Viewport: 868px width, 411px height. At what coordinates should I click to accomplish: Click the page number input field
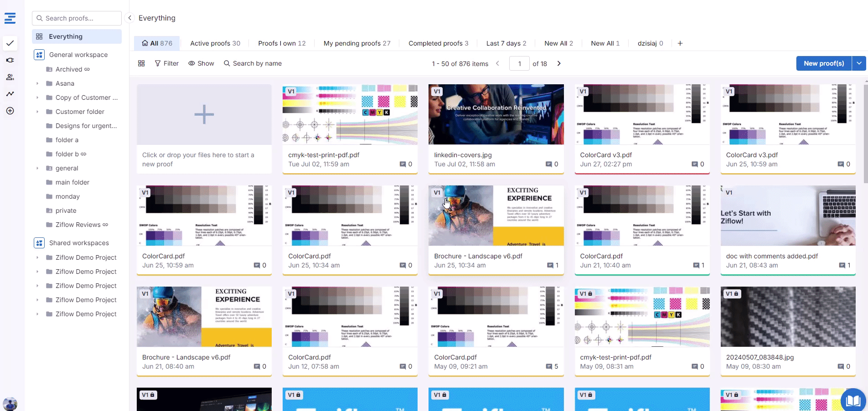(x=519, y=63)
